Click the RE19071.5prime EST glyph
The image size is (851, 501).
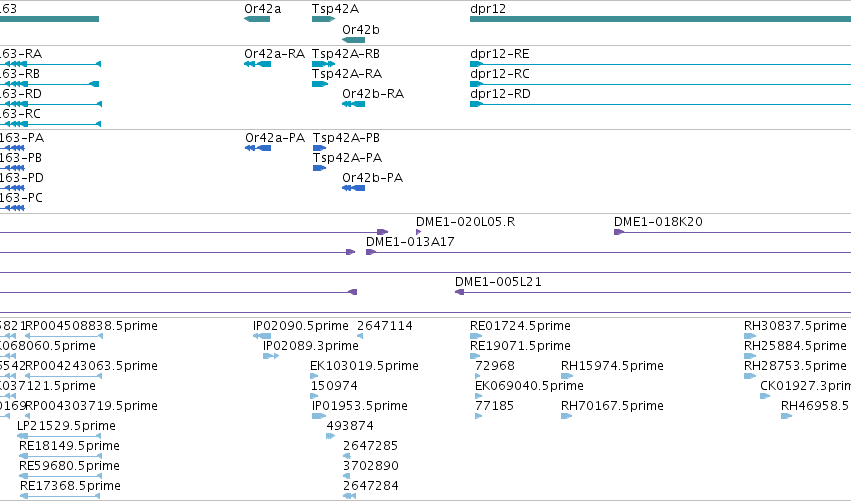coord(475,356)
